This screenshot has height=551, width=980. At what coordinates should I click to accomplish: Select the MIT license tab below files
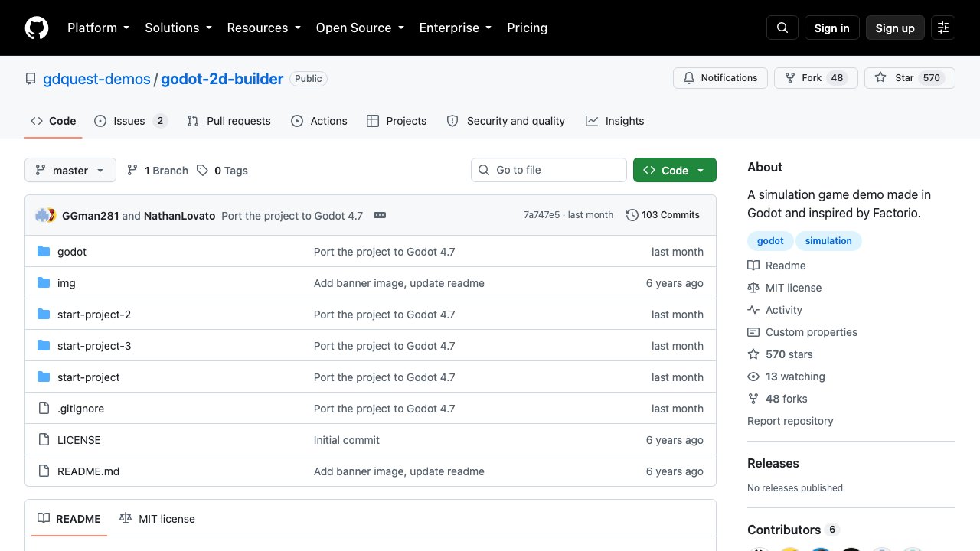(x=158, y=519)
